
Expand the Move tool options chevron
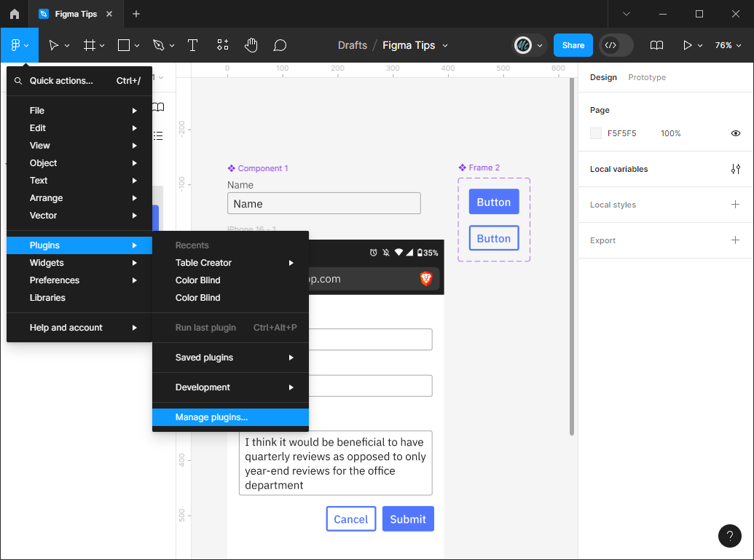tap(67, 46)
